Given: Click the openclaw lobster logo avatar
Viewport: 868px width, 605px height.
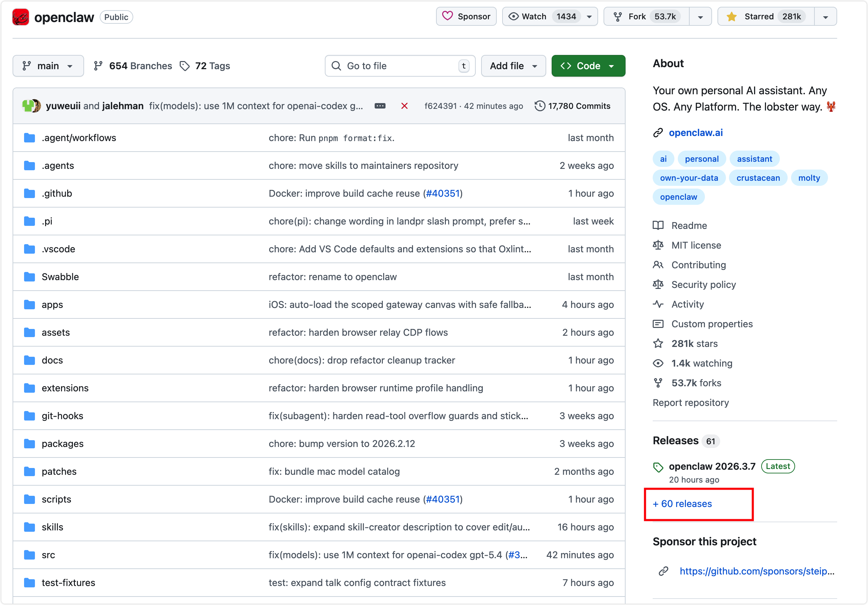Looking at the screenshot, I should click(20, 17).
